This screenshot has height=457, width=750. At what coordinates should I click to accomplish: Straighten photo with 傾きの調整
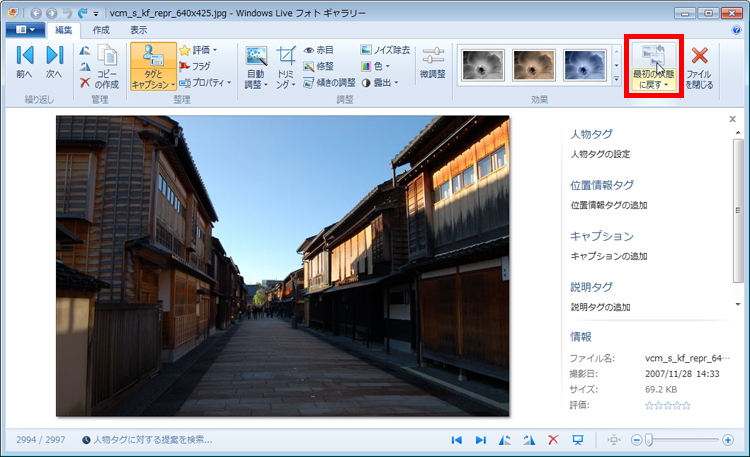click(x=330, y=83)
